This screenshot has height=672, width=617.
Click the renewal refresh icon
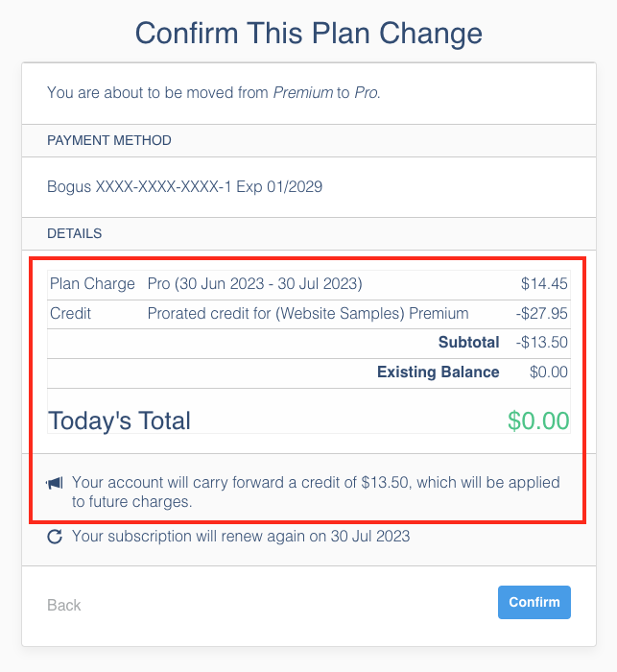click(55, 537)
